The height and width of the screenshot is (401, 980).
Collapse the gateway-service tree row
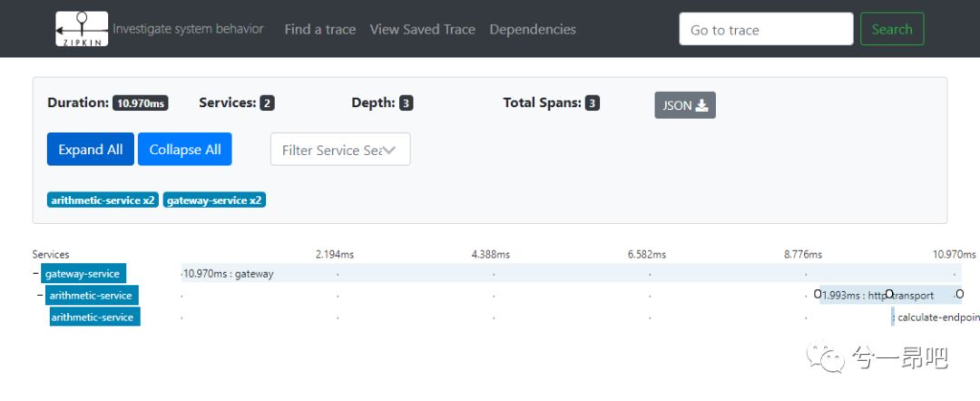(x=35, y=273)
